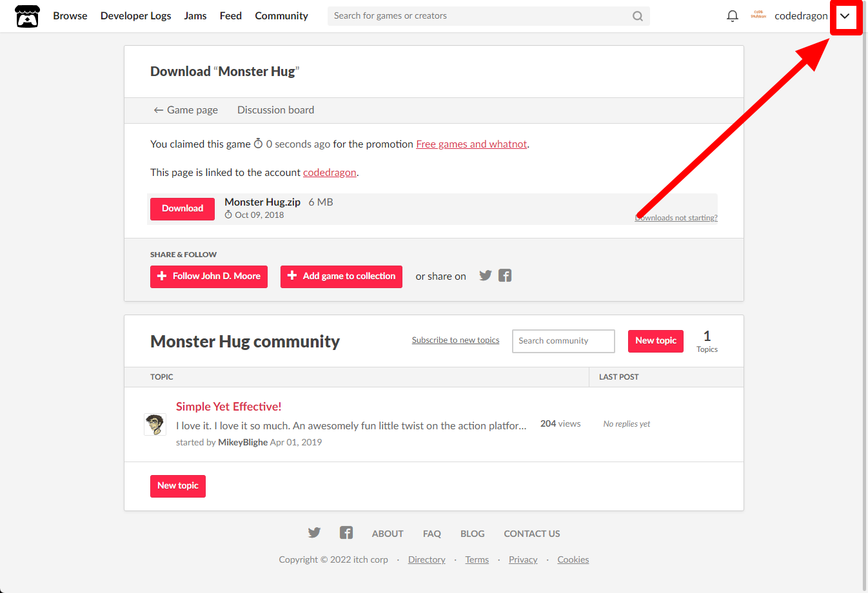Open the Jams page

click(195, 16)
